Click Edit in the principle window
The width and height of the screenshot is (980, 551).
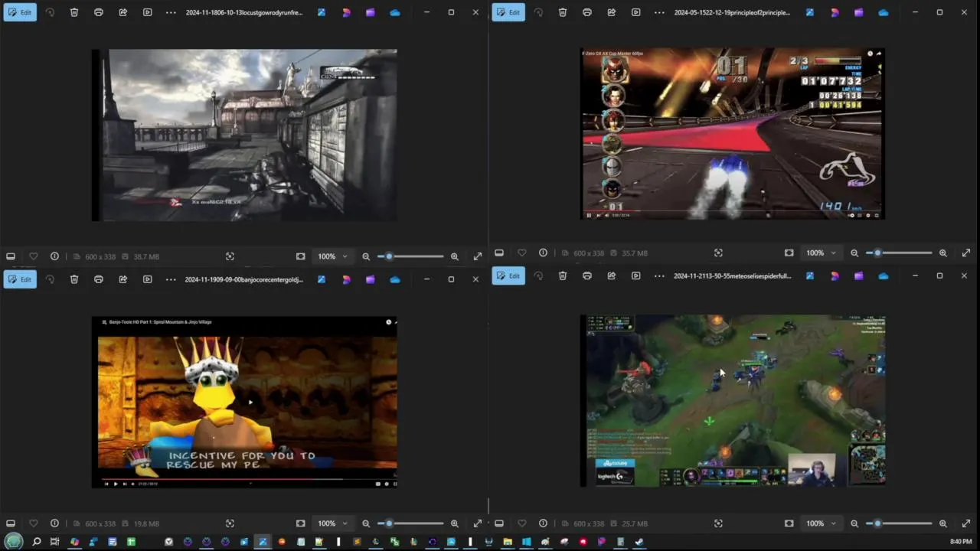508,12
